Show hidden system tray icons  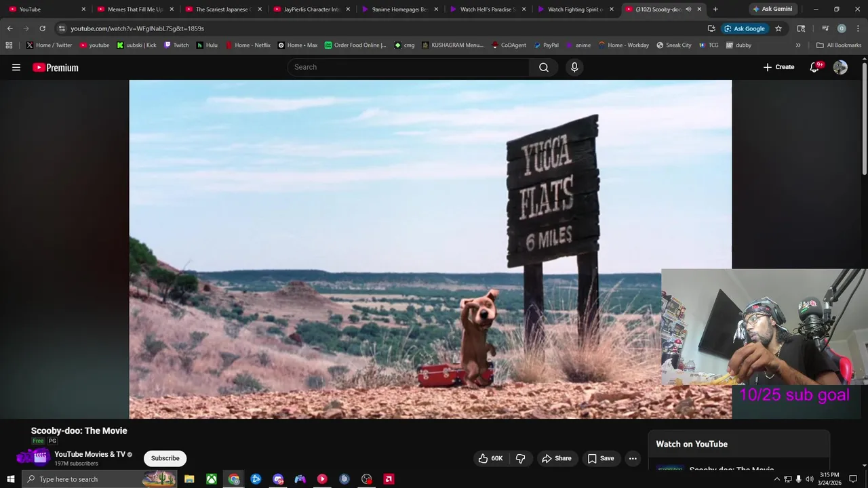(777, 479)
